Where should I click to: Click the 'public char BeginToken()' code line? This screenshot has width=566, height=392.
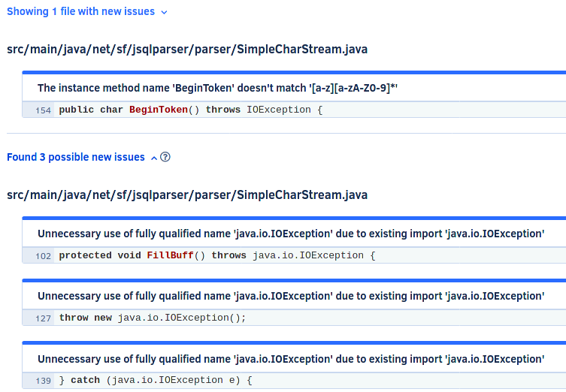point(191,110)
